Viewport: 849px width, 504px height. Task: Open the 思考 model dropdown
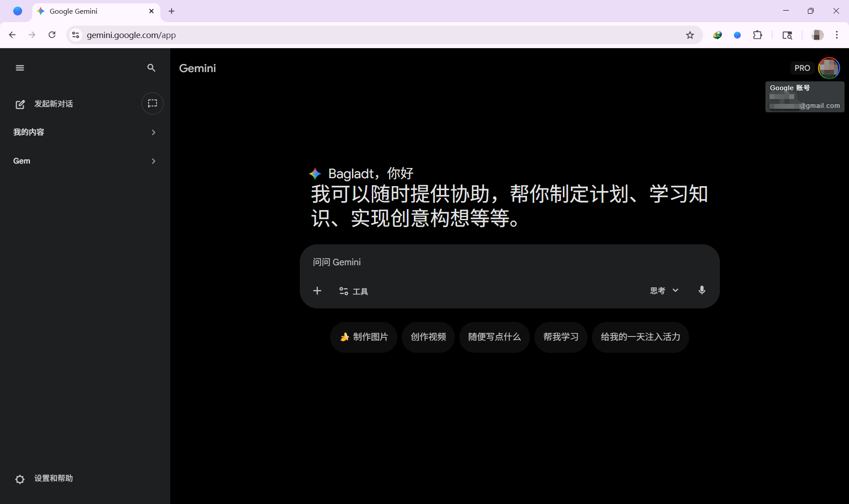pyautogui.click(x=664, y=290)
